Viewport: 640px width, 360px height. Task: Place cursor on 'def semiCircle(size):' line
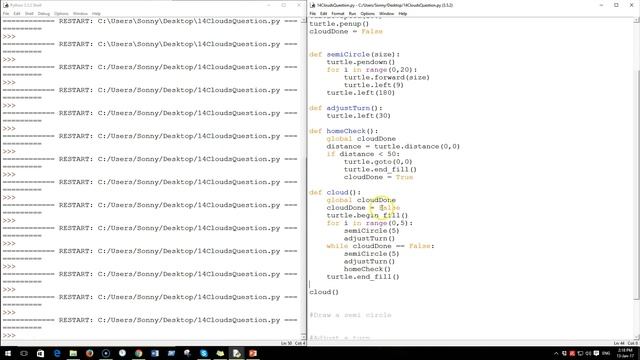(x=355, y=54)
